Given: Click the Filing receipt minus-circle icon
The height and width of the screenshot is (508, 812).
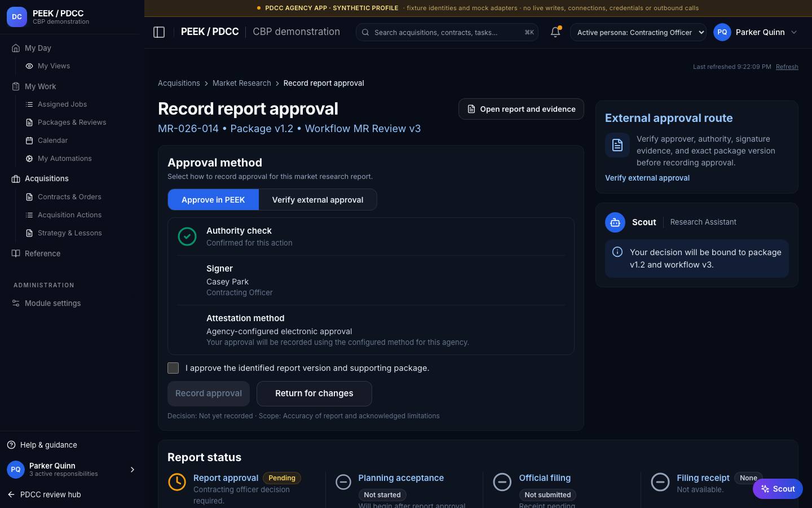Looking at the screenshot, I should (x=660, y=482).
